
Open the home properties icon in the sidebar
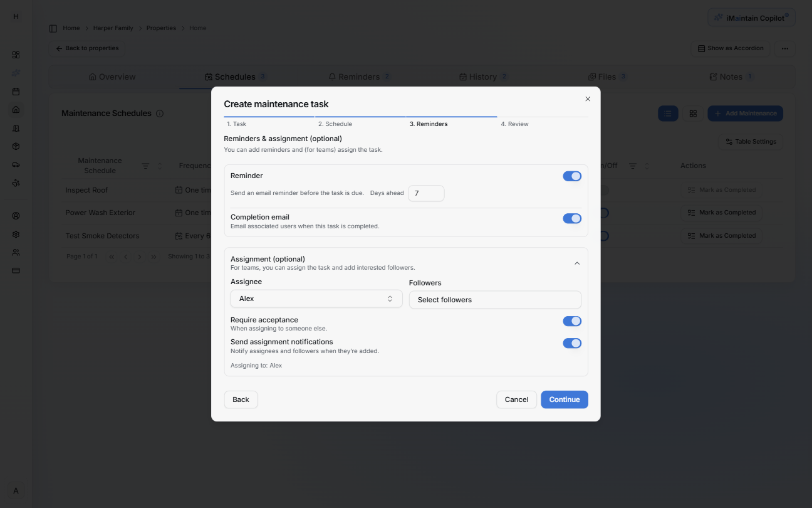coord(16,110)
